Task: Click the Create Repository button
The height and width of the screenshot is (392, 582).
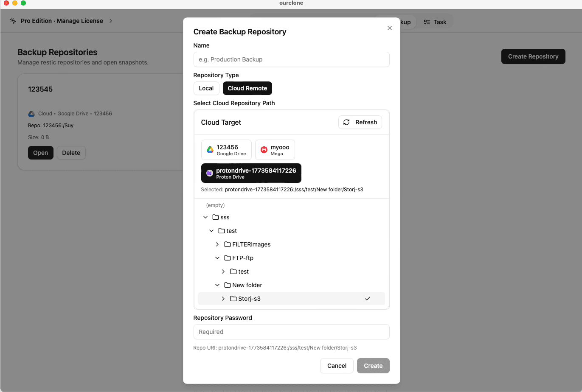Action: click(x=533, y=56)
